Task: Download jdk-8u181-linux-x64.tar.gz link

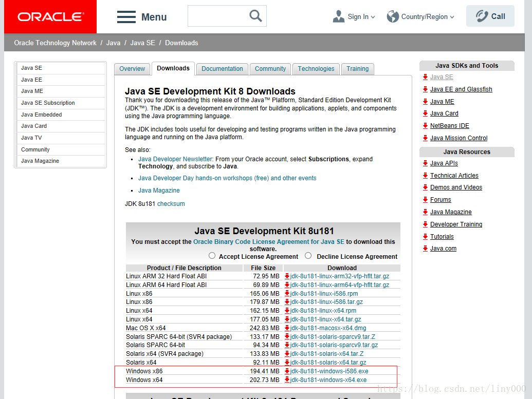Action: click(x=325, y=319)
